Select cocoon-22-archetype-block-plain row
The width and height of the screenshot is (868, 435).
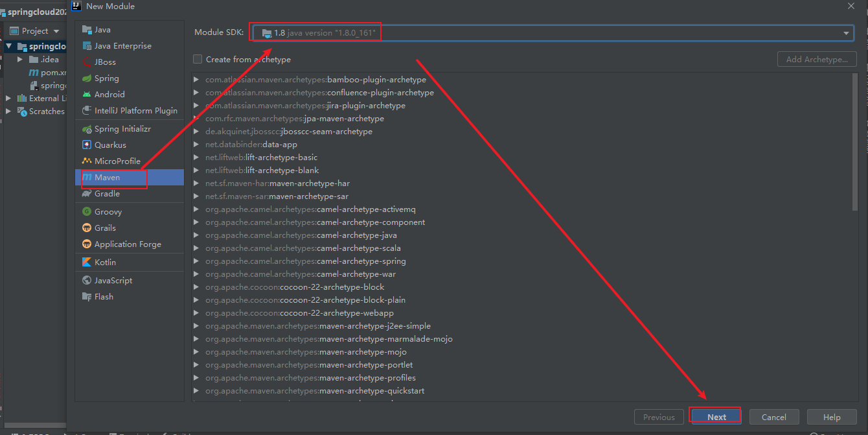[522, 300]
